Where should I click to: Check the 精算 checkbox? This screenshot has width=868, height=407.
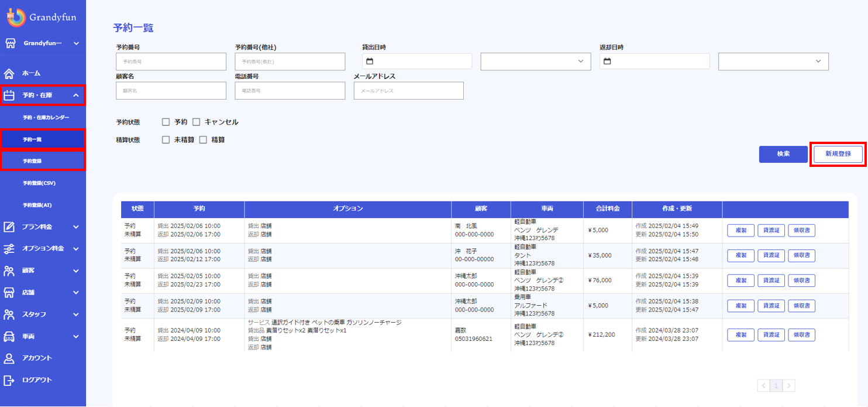tap(204, 140)
